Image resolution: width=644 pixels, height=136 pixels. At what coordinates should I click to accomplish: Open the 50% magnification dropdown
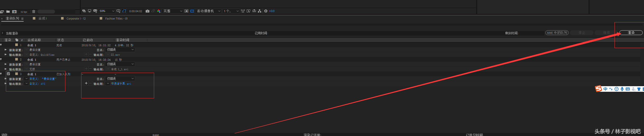click(x=107, y=11)
